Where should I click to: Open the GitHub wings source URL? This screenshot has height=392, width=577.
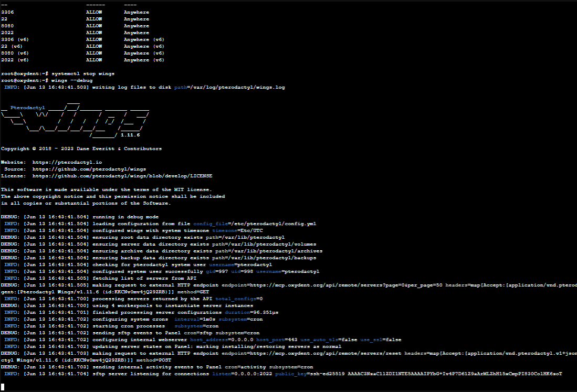[x=89, y=169]
